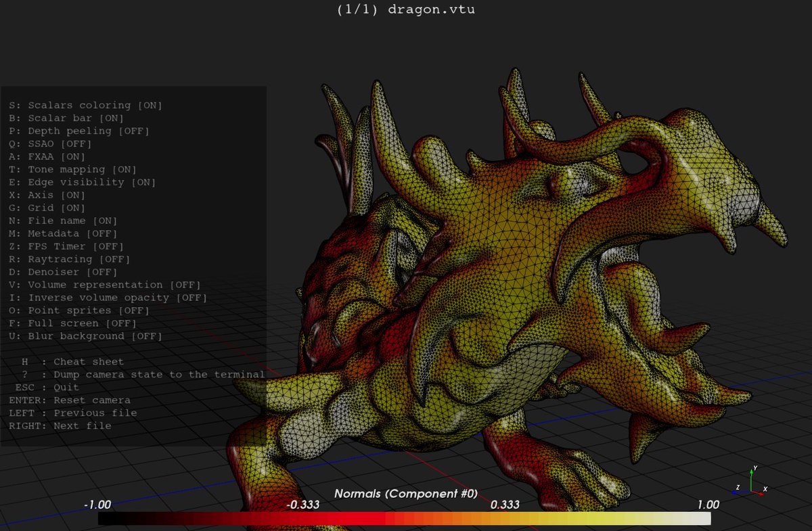
Task: Click the X axis arrow on orientation widget
Action: pos(761,493)
